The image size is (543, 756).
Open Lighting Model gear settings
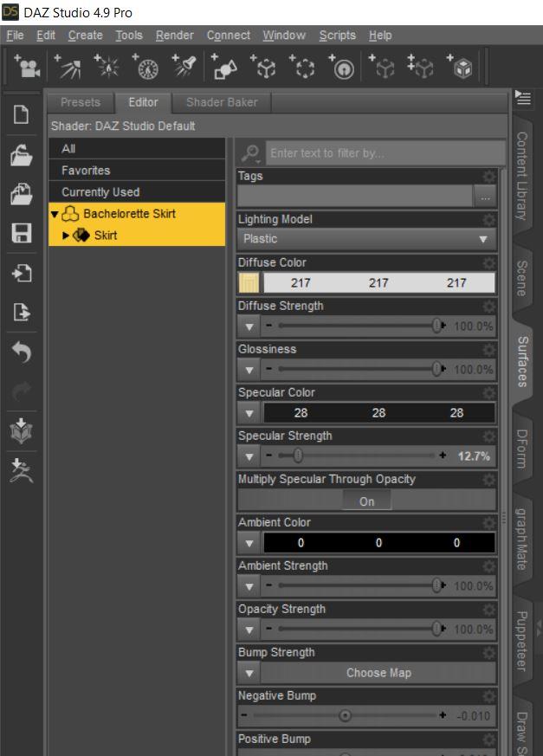[489, 220]
